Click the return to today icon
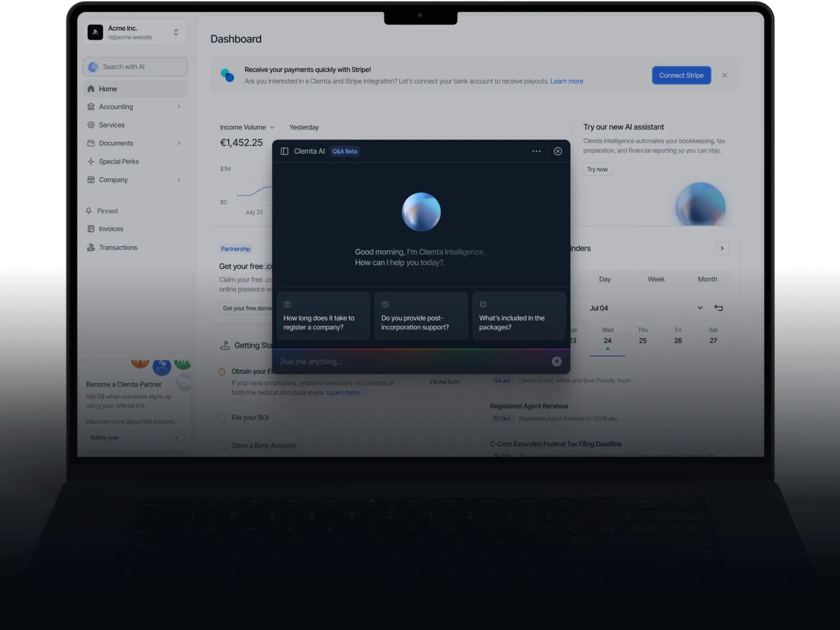 click(x=719, y=308)
